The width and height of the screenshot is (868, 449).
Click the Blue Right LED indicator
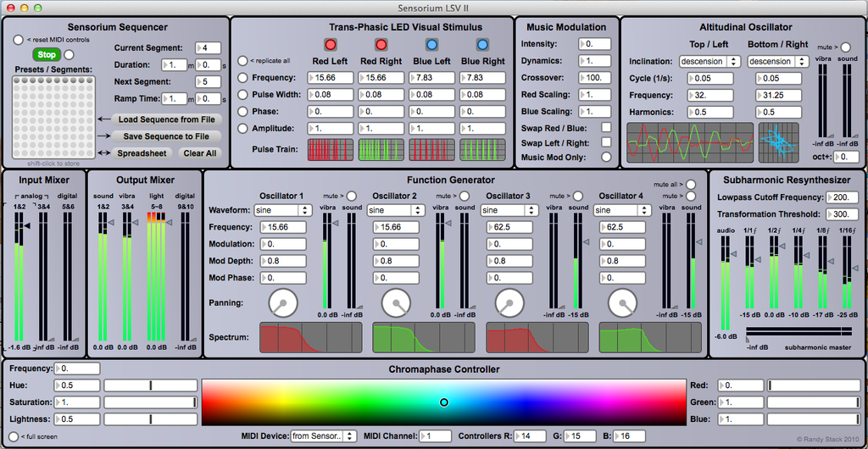click(481, 44)
